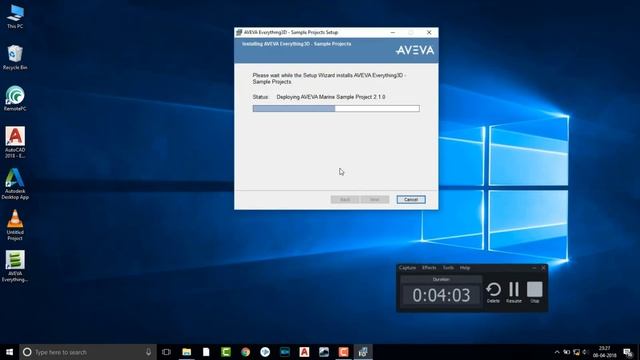
Task: Open the blue round play icon on the taskbar
Action: (x=265, y=352)
